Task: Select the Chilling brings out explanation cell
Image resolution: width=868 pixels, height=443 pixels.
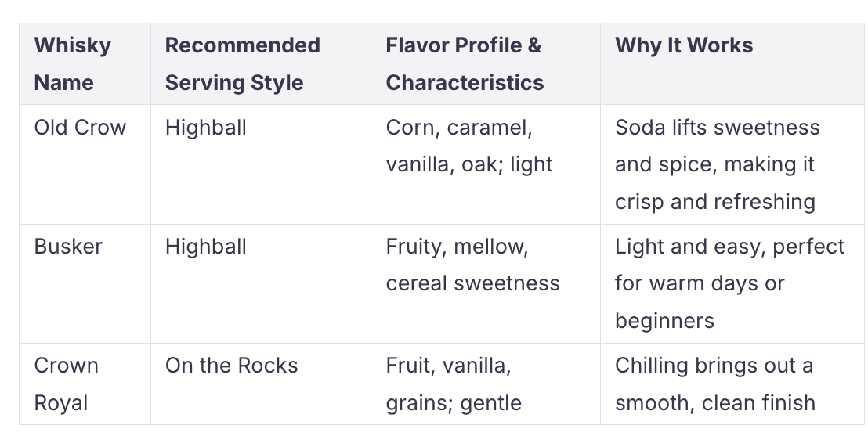Action: [x=732, y=384]
